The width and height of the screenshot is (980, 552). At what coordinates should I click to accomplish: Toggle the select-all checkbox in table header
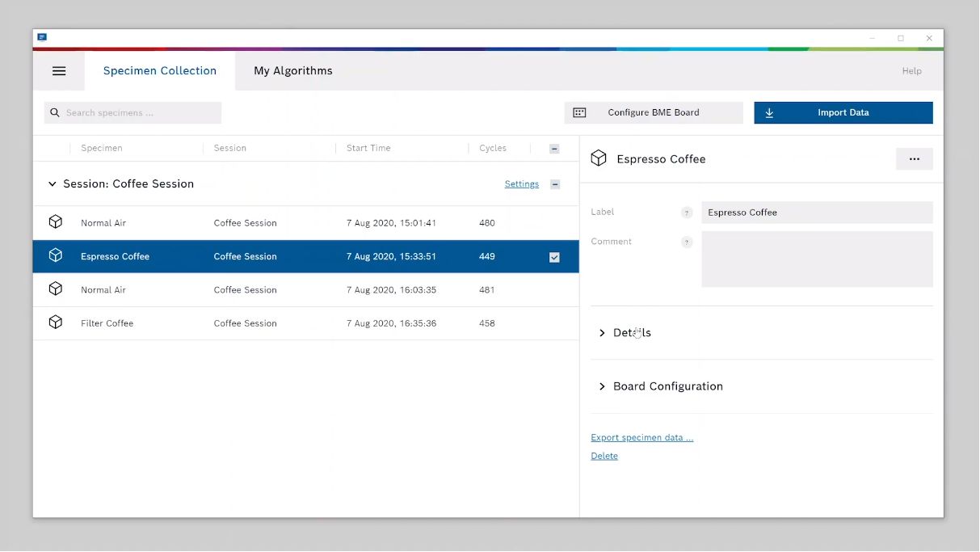point(554,149)
